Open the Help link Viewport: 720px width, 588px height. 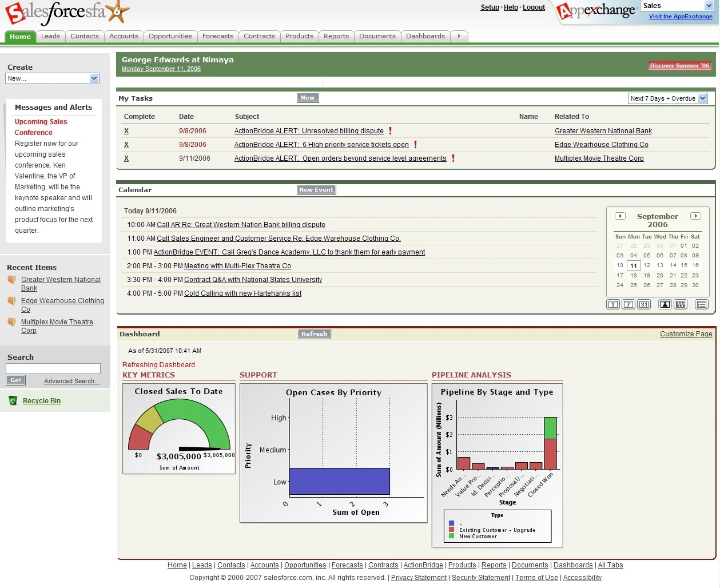(x=511, y=7)
